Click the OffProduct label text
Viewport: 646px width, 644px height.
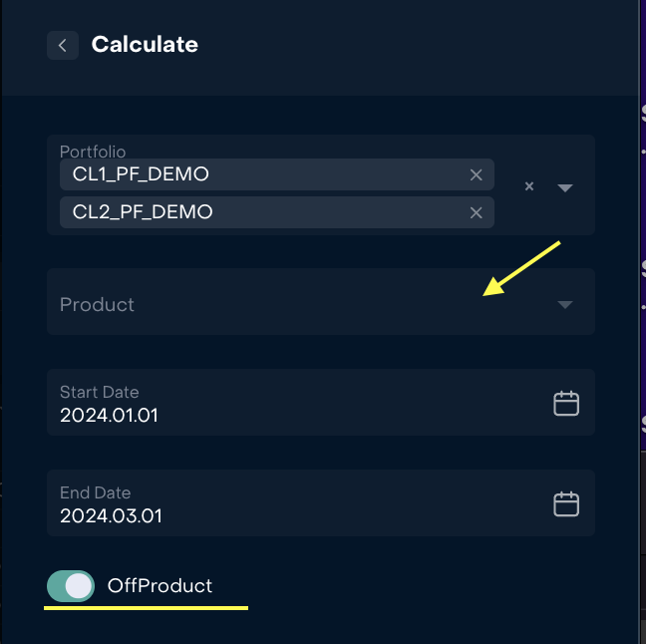pos(160,586)
